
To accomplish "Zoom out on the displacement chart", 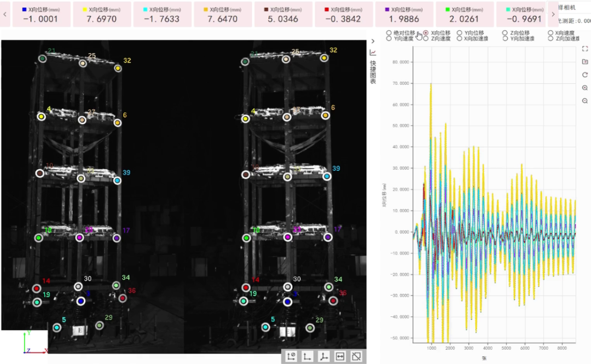I will pos(585,101).
